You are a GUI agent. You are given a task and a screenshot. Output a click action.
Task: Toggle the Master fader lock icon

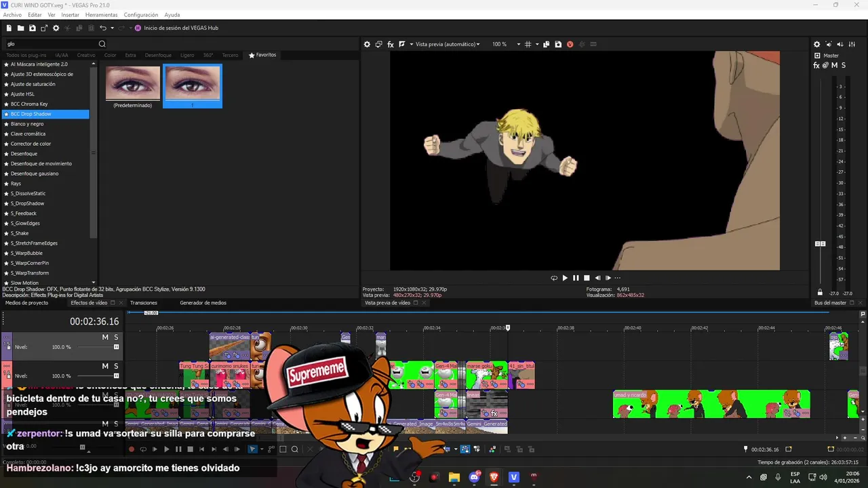[x=820, y=292]
